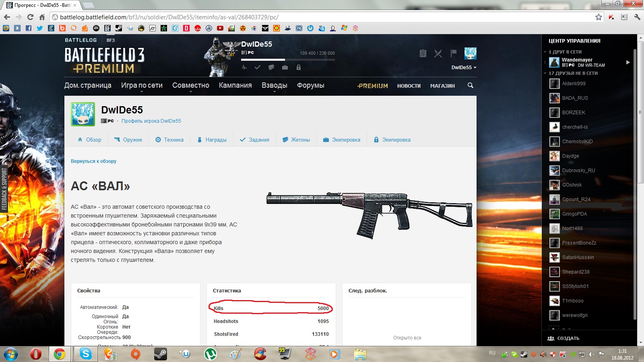Image resolution: width=644 pixels, height=362 pixels.
Task: Open the RU language indicator in tray
Action: pyautogui.click(x=492, y=353)
